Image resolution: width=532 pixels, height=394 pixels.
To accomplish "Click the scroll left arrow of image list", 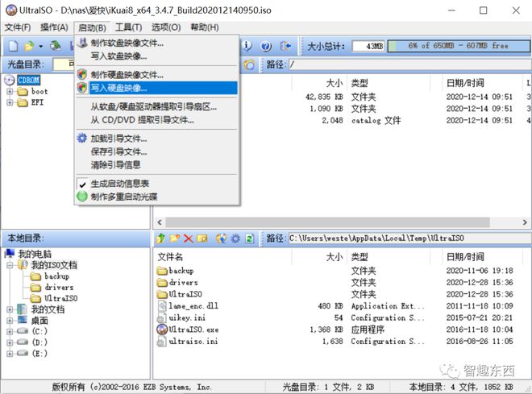I will point(160,222).
